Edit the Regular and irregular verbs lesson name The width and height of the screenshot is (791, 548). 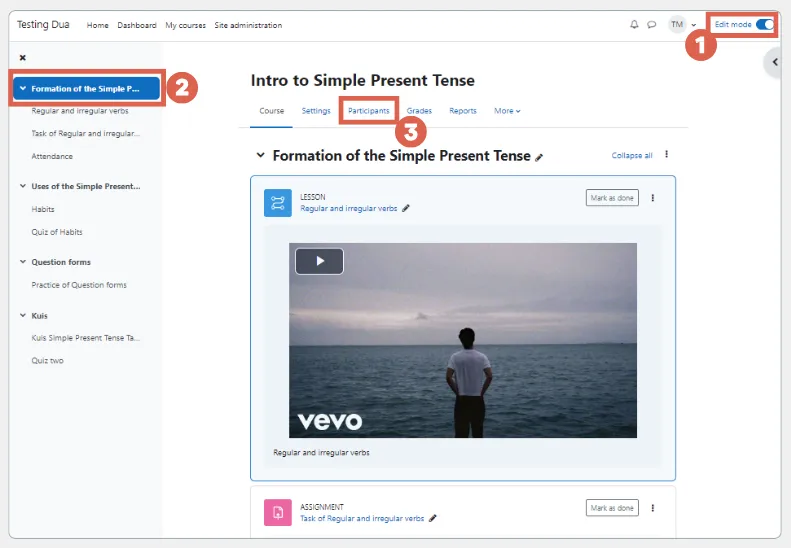[x=406, y=209]
